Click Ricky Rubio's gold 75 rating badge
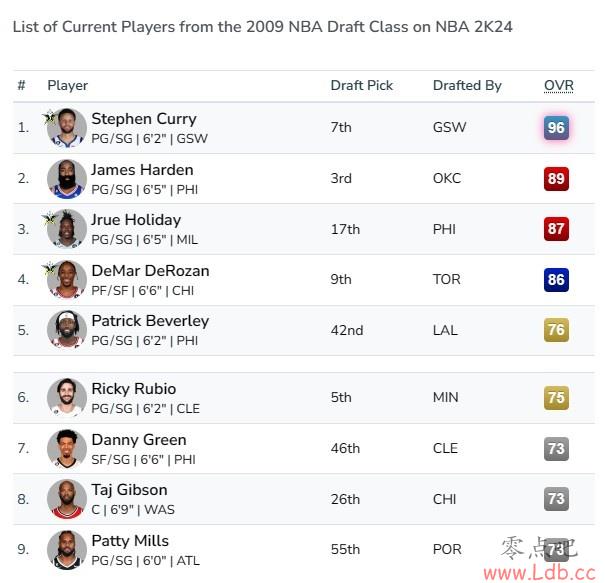The height and width of the screenshot is (583, 605). [x=556, y=397]
